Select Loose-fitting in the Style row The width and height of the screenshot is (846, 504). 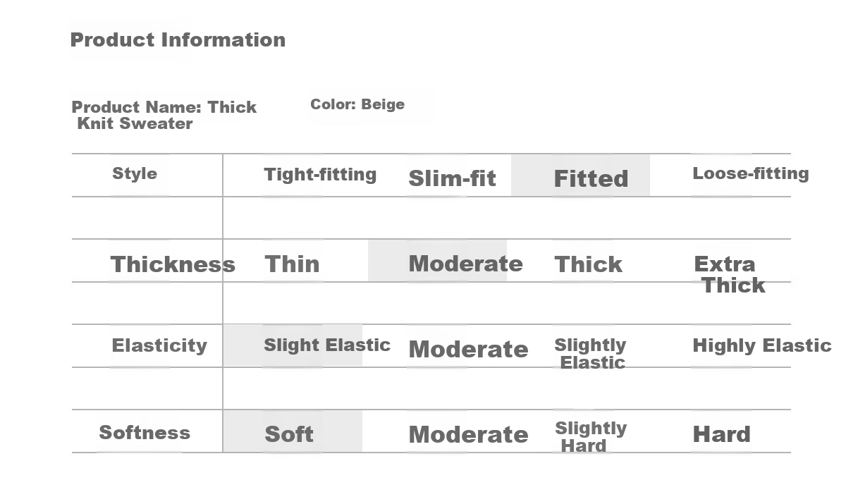750,174
